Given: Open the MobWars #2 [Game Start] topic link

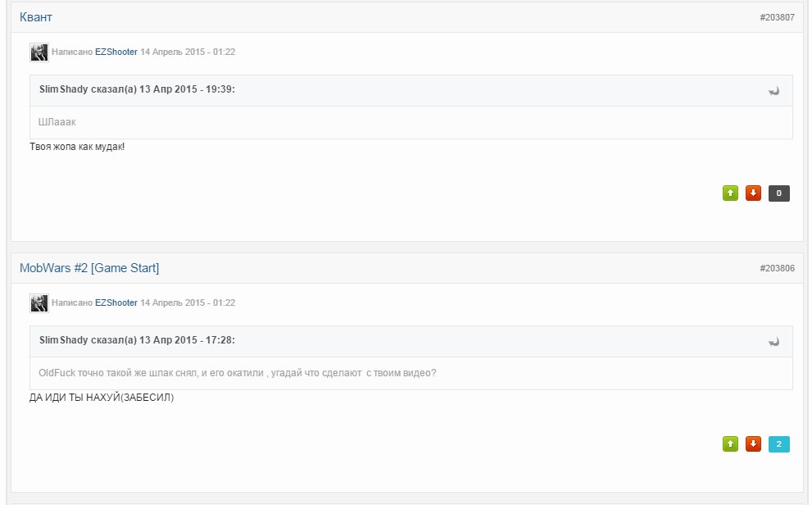Looking at the screenshot, I should point(89,268).
